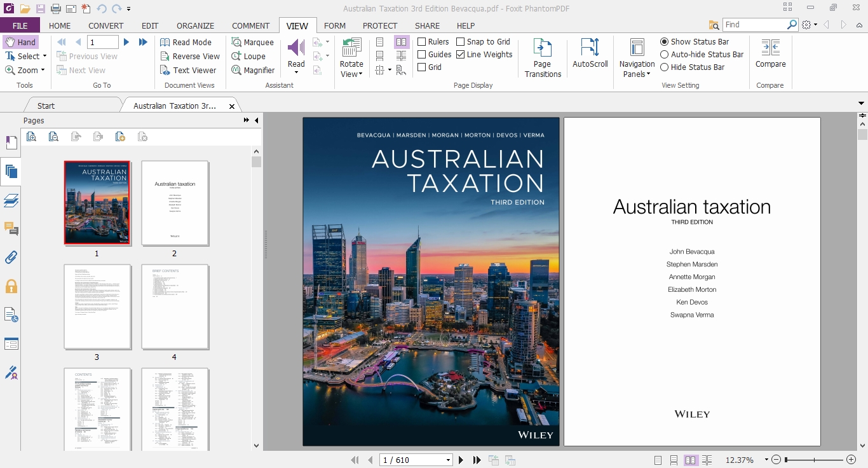
Task: Select the Marquee zoom tool
Action: (x=252, y=43)
